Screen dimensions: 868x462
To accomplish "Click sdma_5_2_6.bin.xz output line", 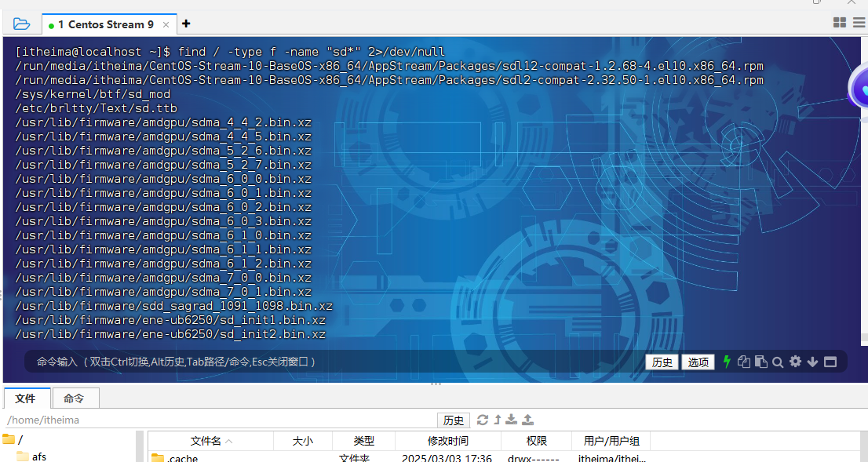I will pyautogui.click(x=163, y=151).
